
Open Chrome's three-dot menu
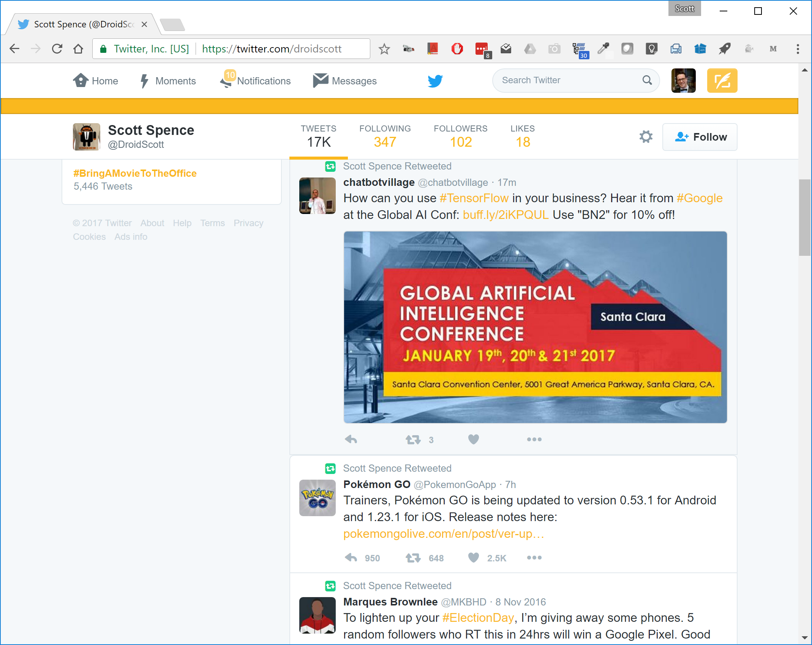coord(798,49)
